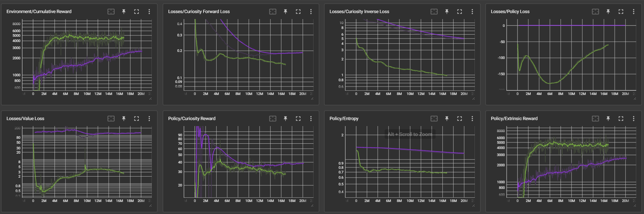
Task: Pin the Losses/Policy Loss card
Action: coord(608,12)
